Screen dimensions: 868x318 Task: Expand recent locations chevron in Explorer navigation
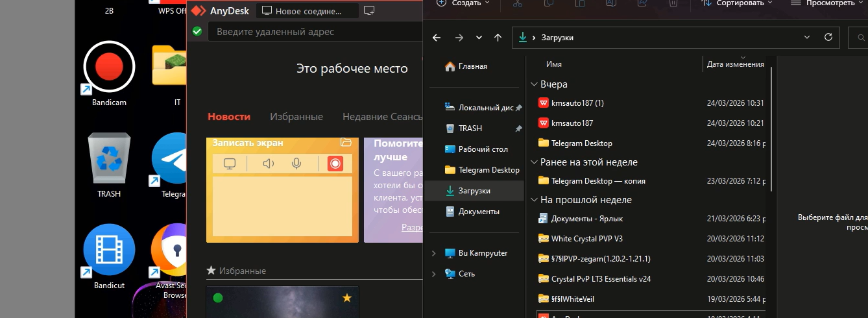[479, 38]
